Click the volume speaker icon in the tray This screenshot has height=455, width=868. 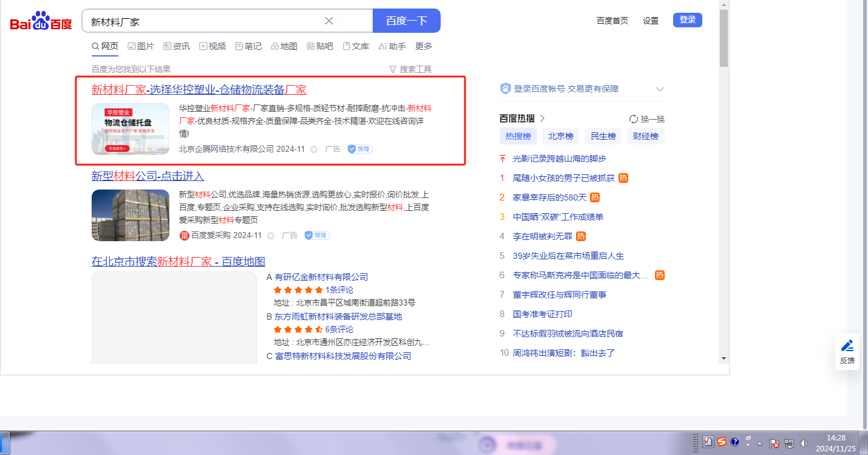point(804,443)
